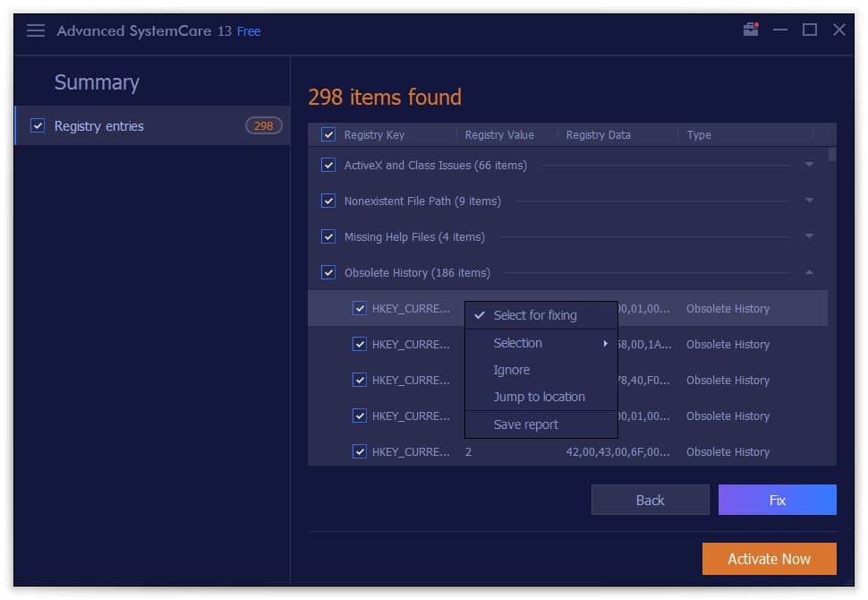Choose Jump to location in context menu
This screenshot has width=868, height=600.
point(540,398)
